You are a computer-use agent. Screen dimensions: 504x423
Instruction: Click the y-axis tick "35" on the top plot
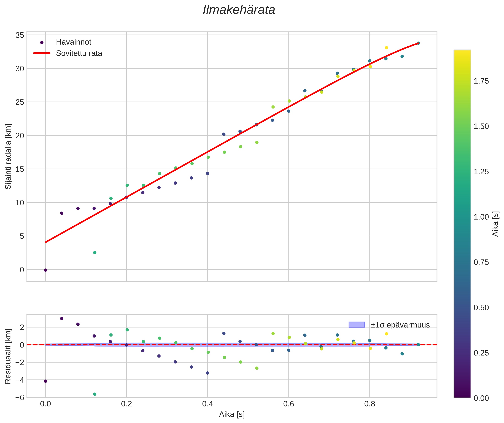click(20, 35)
